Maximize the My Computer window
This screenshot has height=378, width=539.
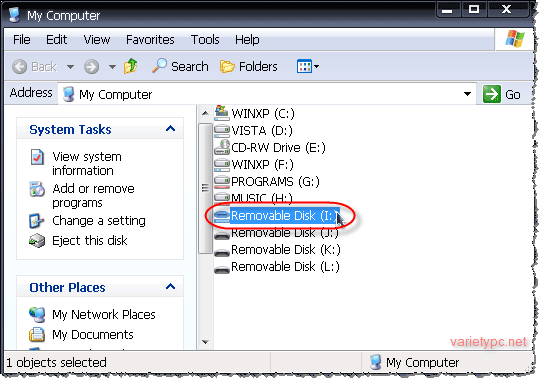point(474,10)
